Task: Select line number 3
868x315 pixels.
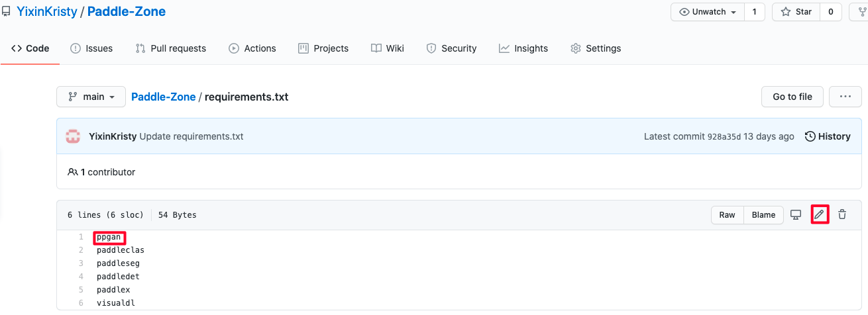Action: pos(81,263)
